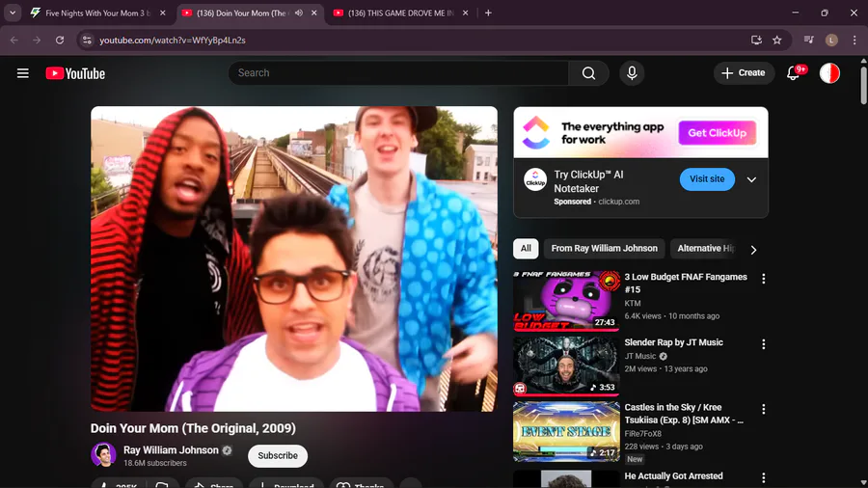Select the All filter chip
This screenshot has height=488, width=868.
[526, 249]
